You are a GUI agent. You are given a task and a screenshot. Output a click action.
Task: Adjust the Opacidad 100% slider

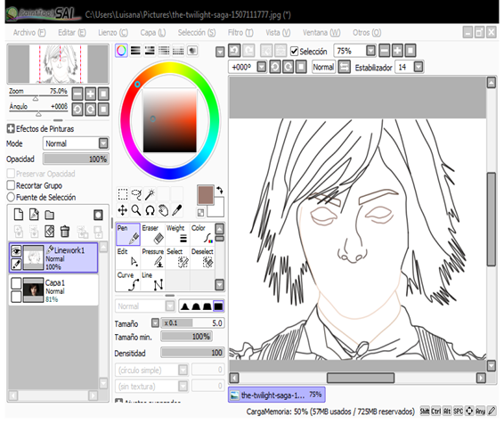coord(76,159)
